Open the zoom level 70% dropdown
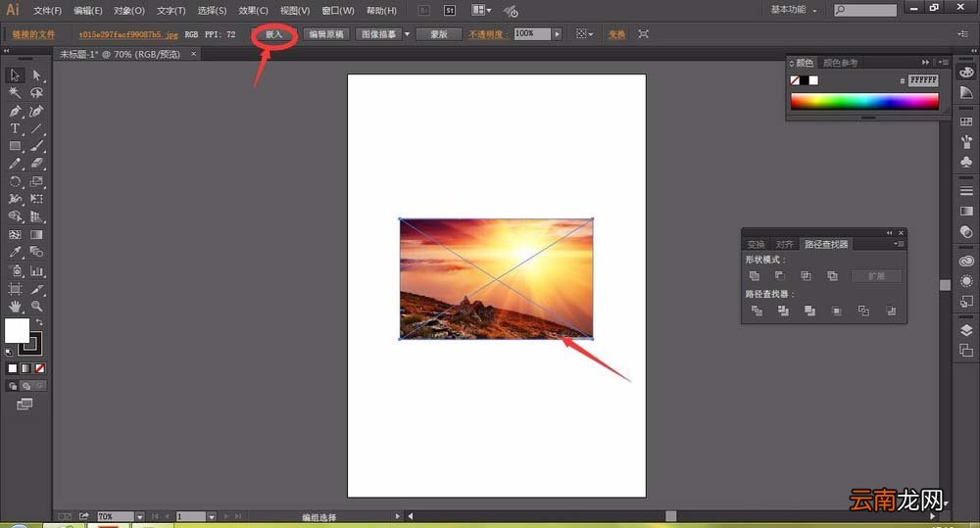Viewport: 980px width, 528px height. (139, 517)
